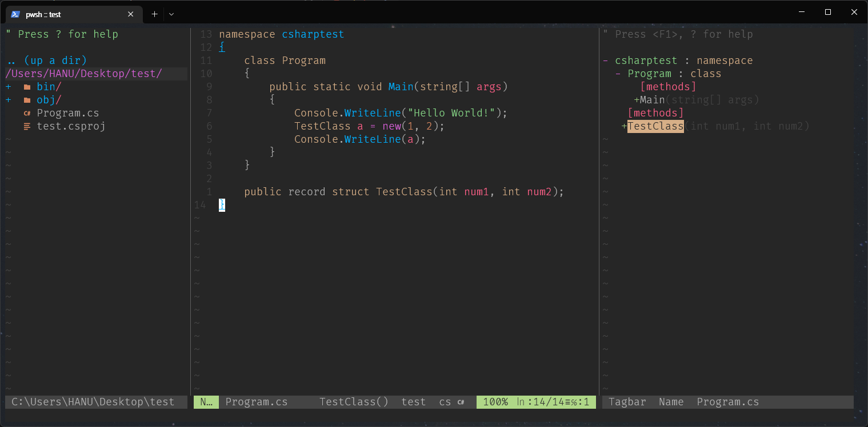Click the 'Main' method name in the editor
The height and width of the screenshot is (427, 868).
401,87
